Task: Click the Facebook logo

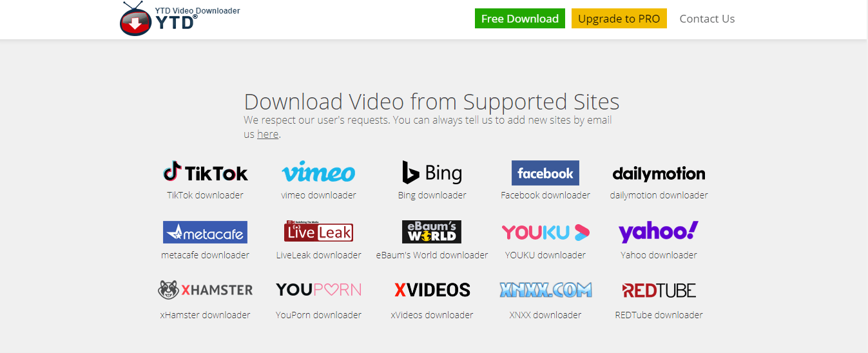Action: pos(545,173)
